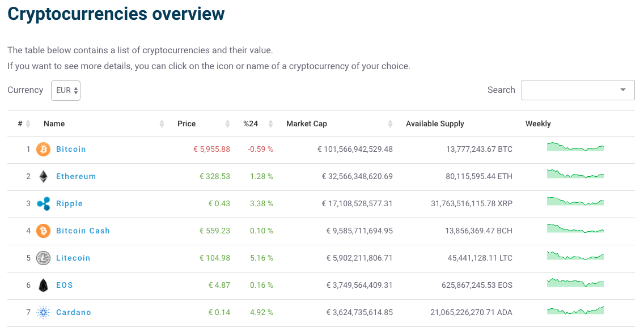644x332 pixels.
Task: Select Cardano price € 0.14
Action: pyautogui.click(x=219, y=312)
